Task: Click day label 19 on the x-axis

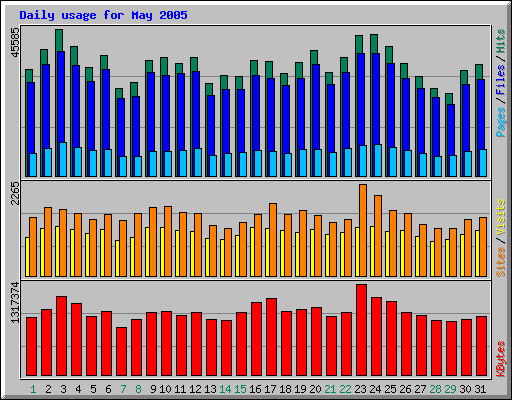Action: coord(300,389)
